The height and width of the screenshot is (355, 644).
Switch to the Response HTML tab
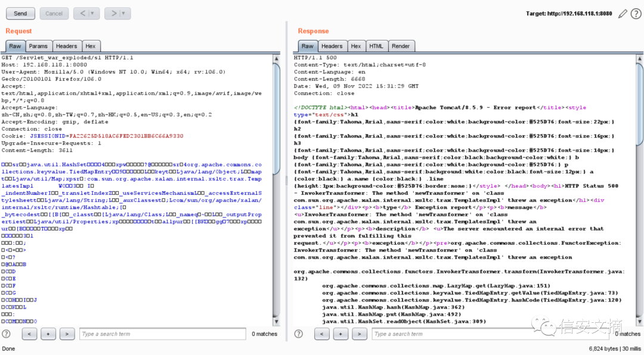point(376,46)
